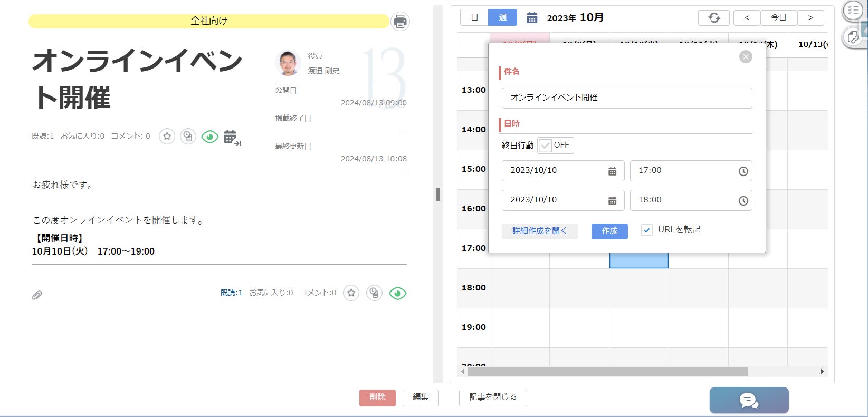This screenshot has width=868, height=417.
Task: Go to the previous week with <
Action: tap(747, 18)
